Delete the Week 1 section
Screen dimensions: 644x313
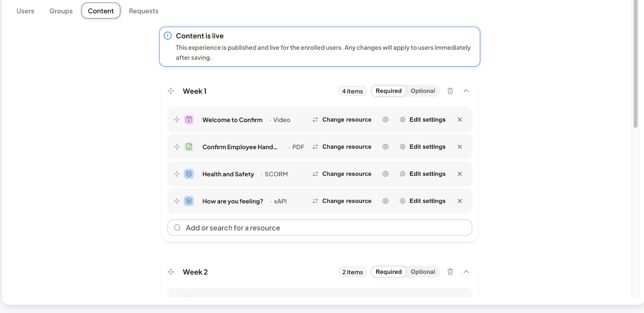click(x=450, y=91)
